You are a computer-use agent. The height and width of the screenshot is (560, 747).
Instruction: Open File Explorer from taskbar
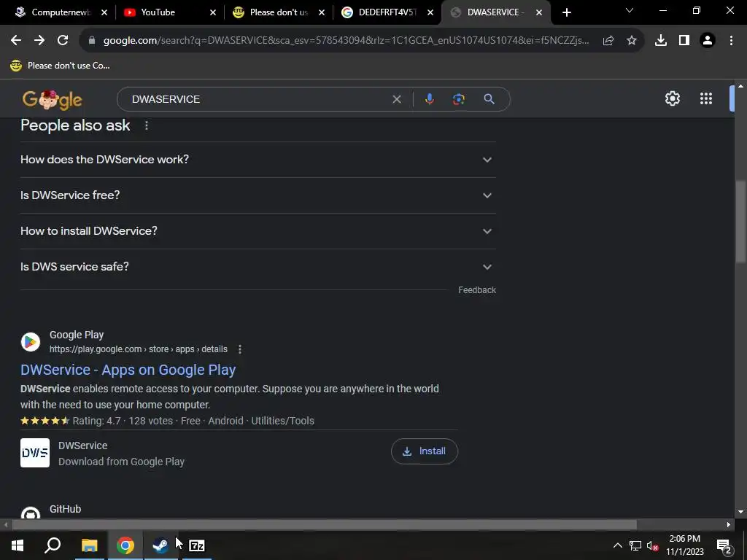pyautogui.click(x=89, y=545)
